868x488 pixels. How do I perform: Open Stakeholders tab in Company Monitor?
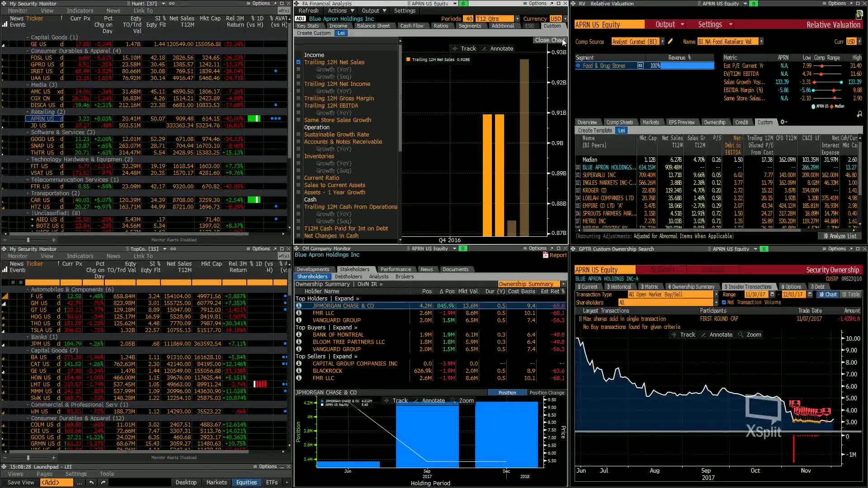[354, 269]
